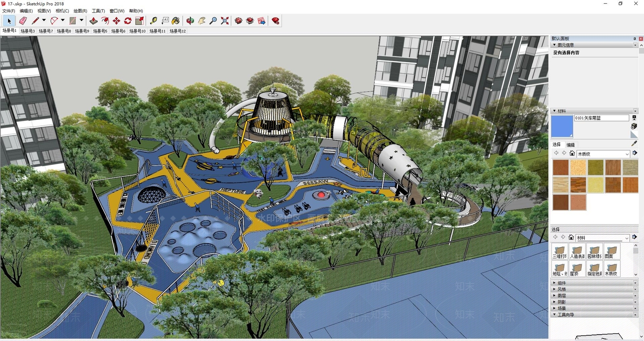
Task: Click the home icon in 木质纹 browser
Action: click(572, 153)
